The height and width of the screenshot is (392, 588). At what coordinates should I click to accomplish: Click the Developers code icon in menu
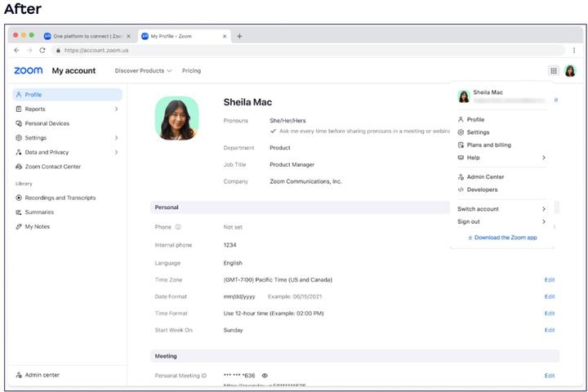click(x=461, y=189)
